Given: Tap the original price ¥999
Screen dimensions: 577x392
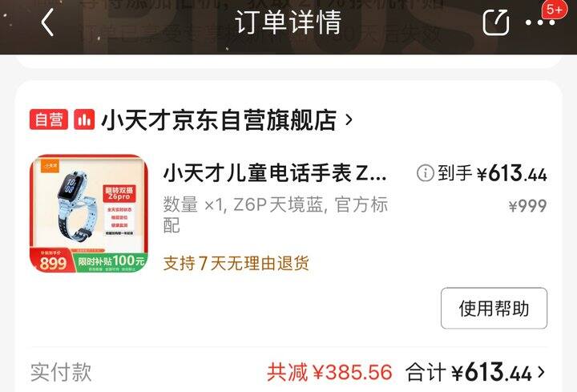Looking at the screenshot, I should 527,206.
